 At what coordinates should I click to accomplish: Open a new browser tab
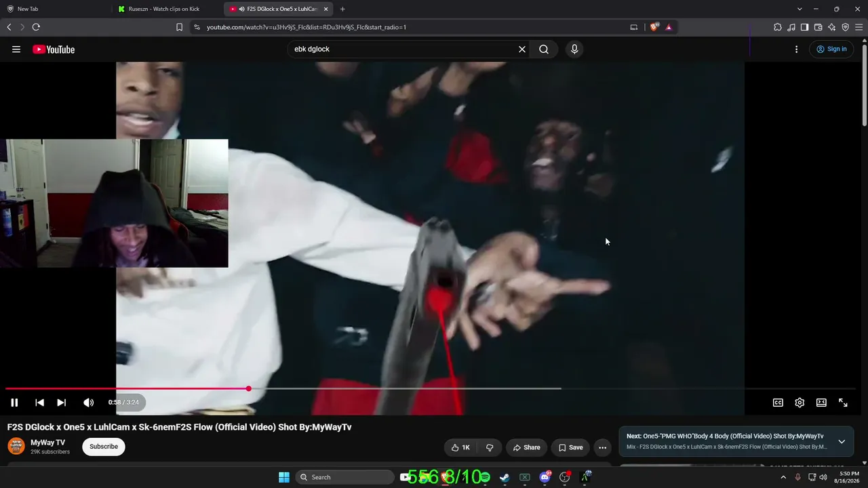click(x=342, y=9)
